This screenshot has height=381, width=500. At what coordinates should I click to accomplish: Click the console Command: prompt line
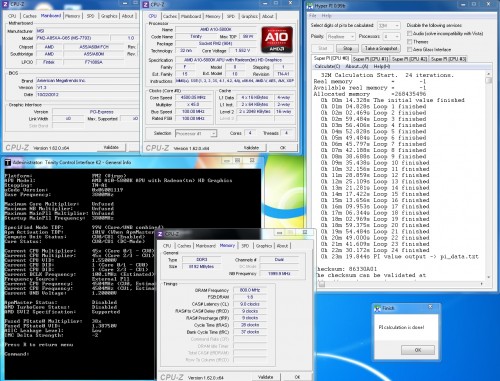click(x=17, y=354)
